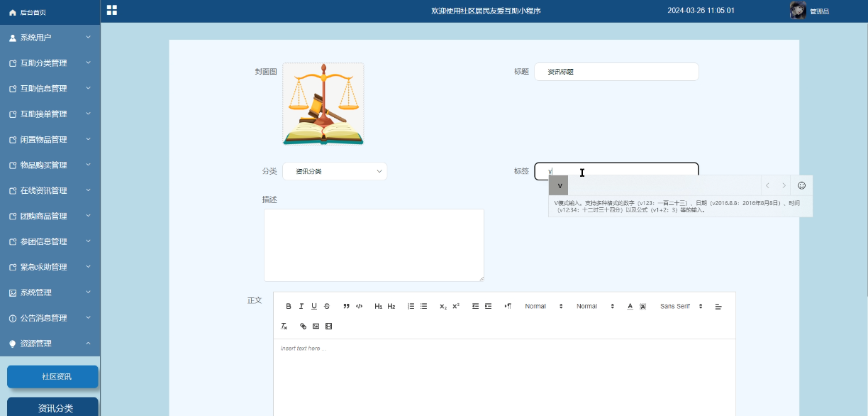Click into the rich text editor body
The image size is (868, 416).
(504, 378)
